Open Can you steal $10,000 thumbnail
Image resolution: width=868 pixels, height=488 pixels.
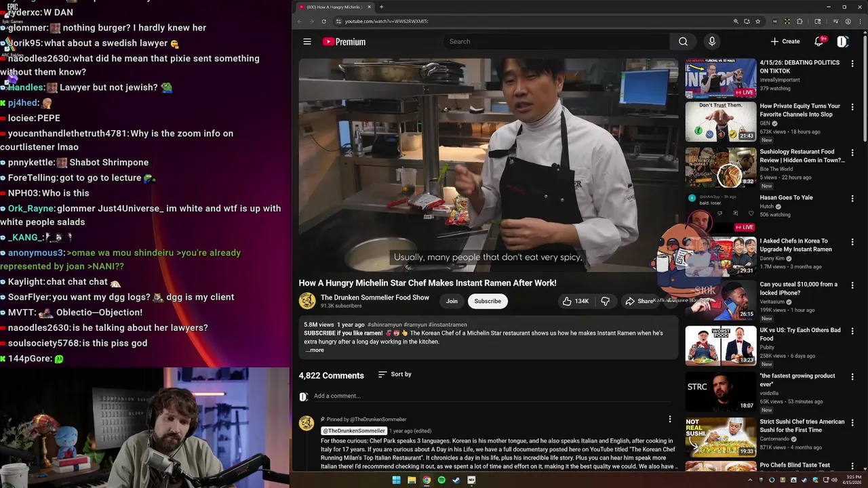(x=720, y=300)
